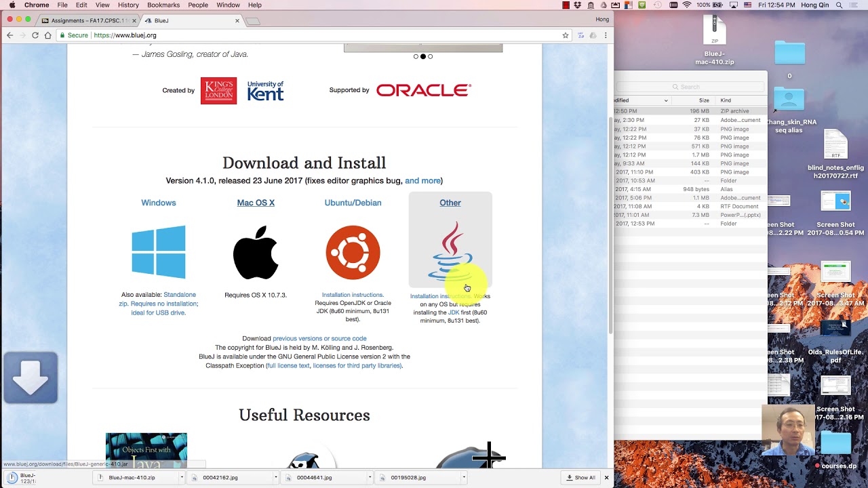Click the University of Kent logo
The image size is (868, 488).
265,91
